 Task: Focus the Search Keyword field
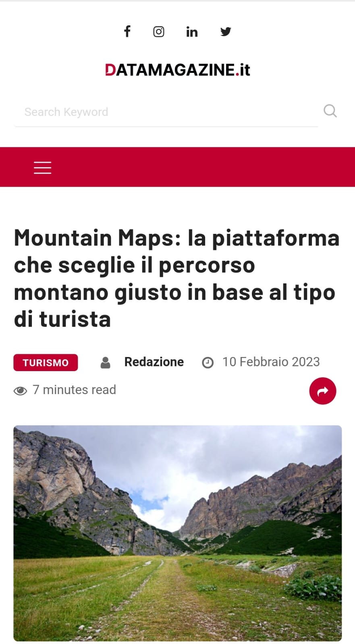click(166, 112)
